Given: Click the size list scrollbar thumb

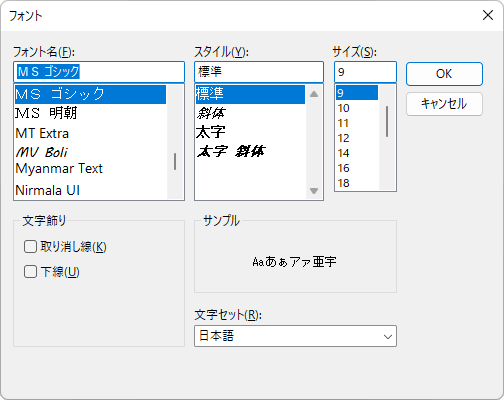Looking at the screenshot, I should [387, 121].
